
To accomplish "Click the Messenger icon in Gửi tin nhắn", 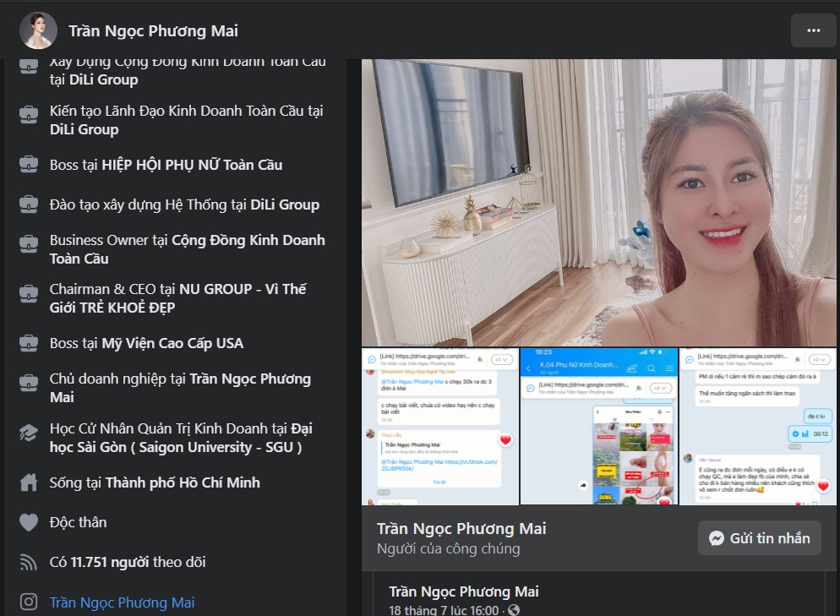I will pyautogui.click(x=717, y=538).
